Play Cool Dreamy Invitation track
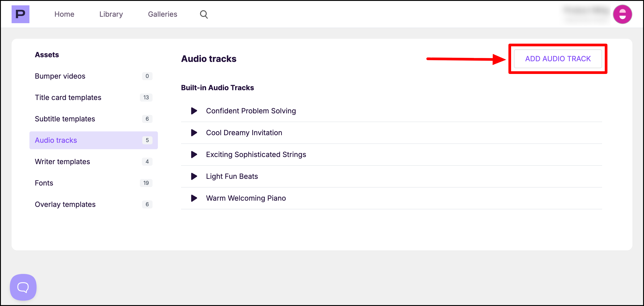The image size is (644, 306). 194,133
